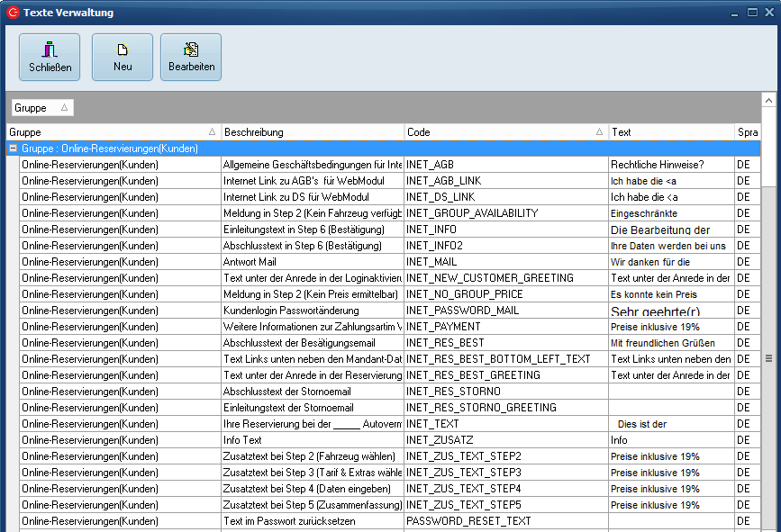Click the scrollbar up arrow
The height and width of the screenshot is (532, 781).
point(769,100)
